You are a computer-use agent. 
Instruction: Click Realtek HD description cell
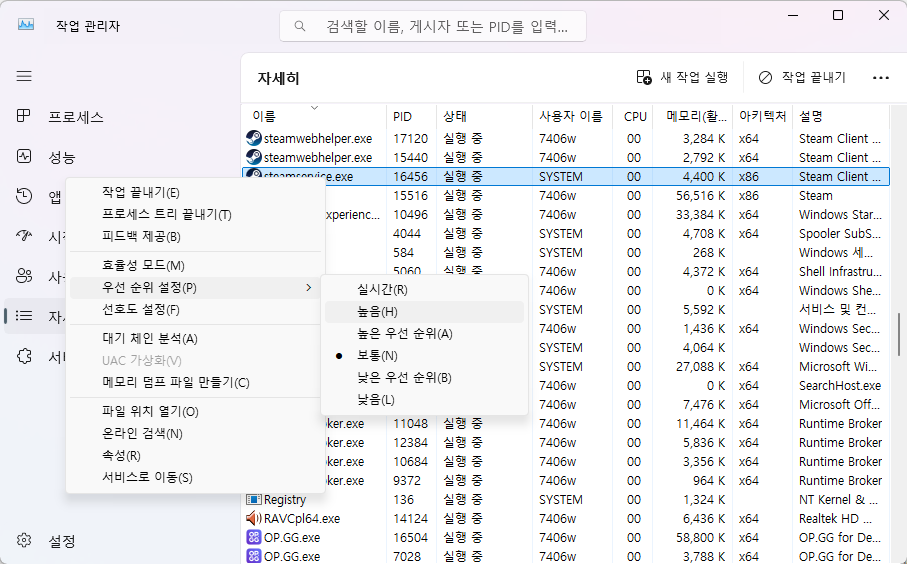point(836,519)
